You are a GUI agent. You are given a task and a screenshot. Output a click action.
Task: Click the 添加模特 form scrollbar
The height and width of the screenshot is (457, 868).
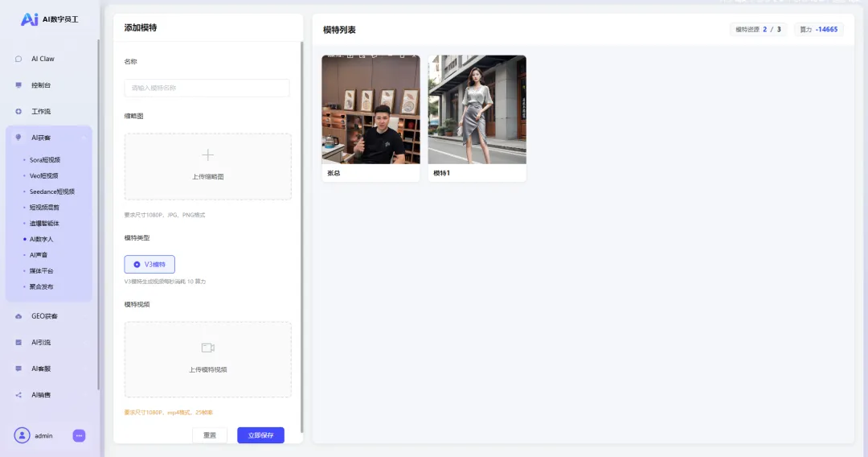point(301,237)
